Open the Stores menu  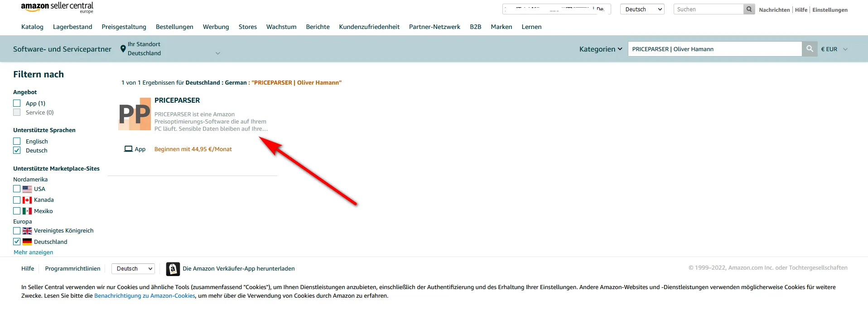[248, 27]
